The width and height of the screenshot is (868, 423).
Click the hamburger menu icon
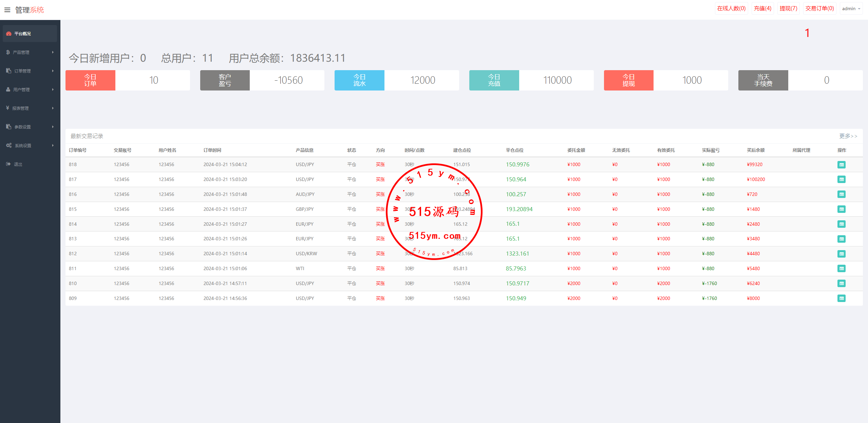coord(7,10)
